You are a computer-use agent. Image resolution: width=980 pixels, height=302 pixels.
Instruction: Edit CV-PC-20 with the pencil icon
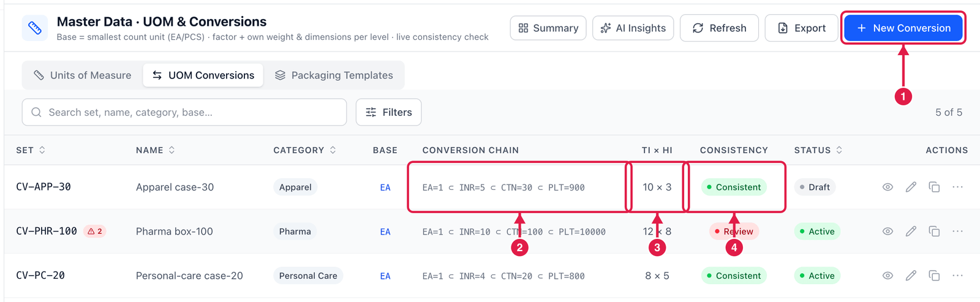911,276
